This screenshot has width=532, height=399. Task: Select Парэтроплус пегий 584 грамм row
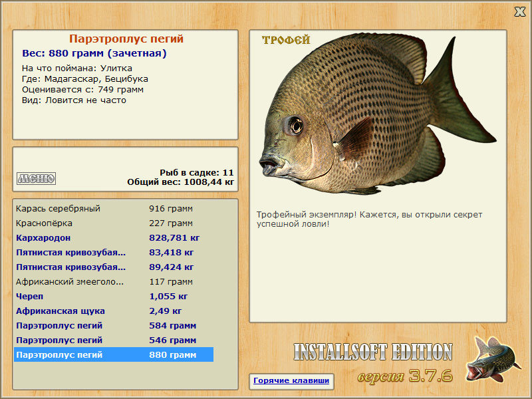114,325
